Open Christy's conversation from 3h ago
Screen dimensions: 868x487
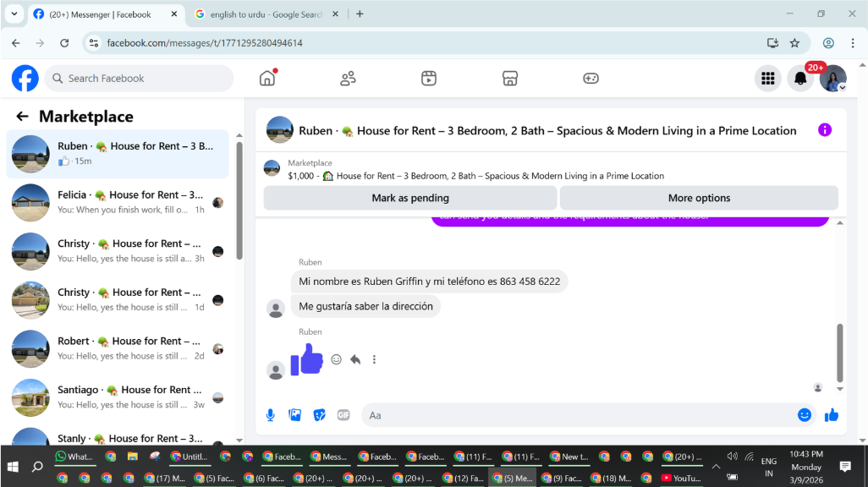[118, 251]
